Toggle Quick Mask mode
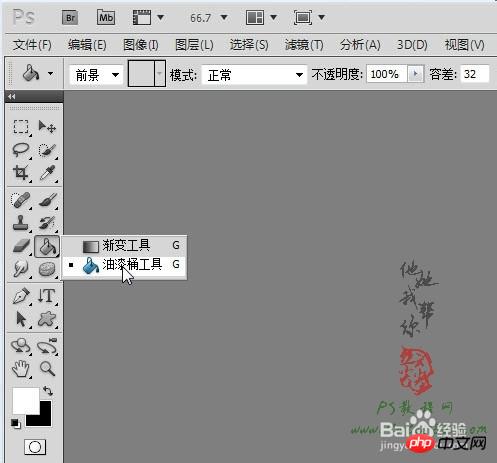 (35, 447)
